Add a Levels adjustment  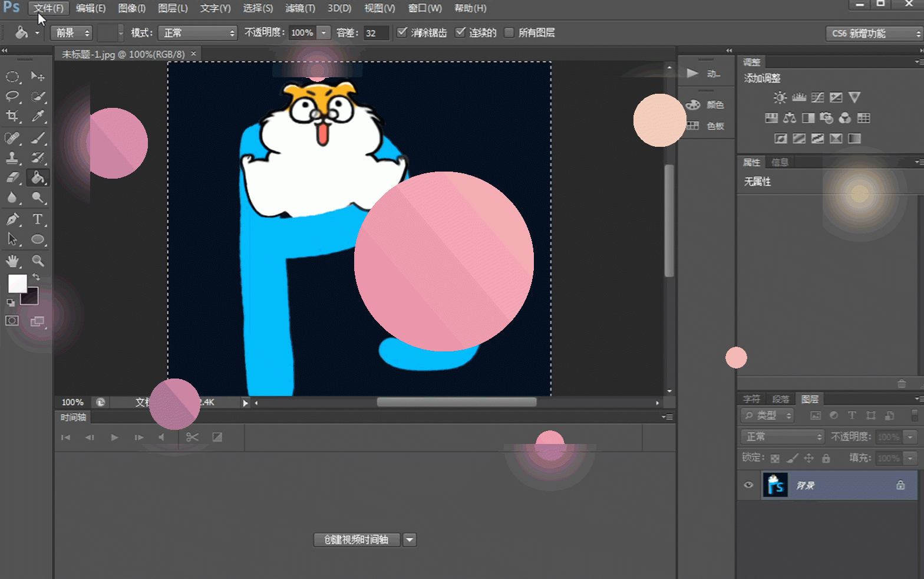tap(799, 97)
